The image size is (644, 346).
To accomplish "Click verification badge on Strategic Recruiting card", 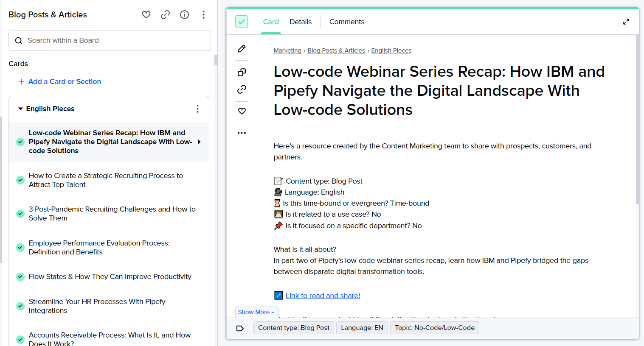I will (20, 180).
